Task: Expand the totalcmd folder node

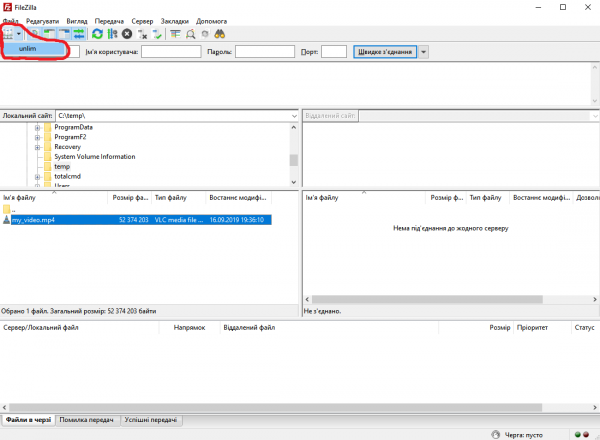Action: pyautogui.click(x=37, y=176)
